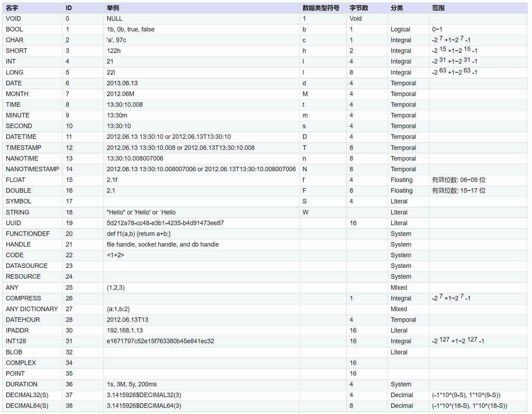532x414 pixels.
Task: Click the FLOAT range cell 有效位数: 06~09 位
Action: click(x=459, y=180)
